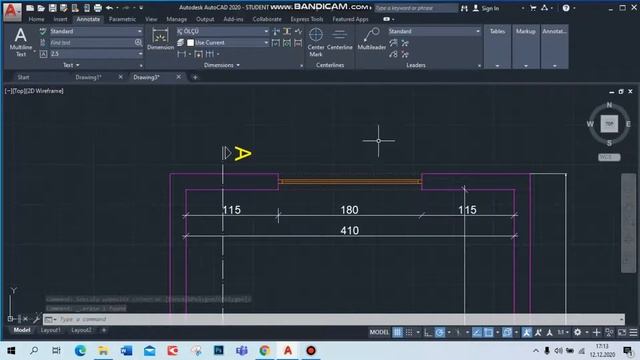Open the AutoCAD application menu
Screen dimensions: 640x360
pyautogui.click(x=12, y=11)
